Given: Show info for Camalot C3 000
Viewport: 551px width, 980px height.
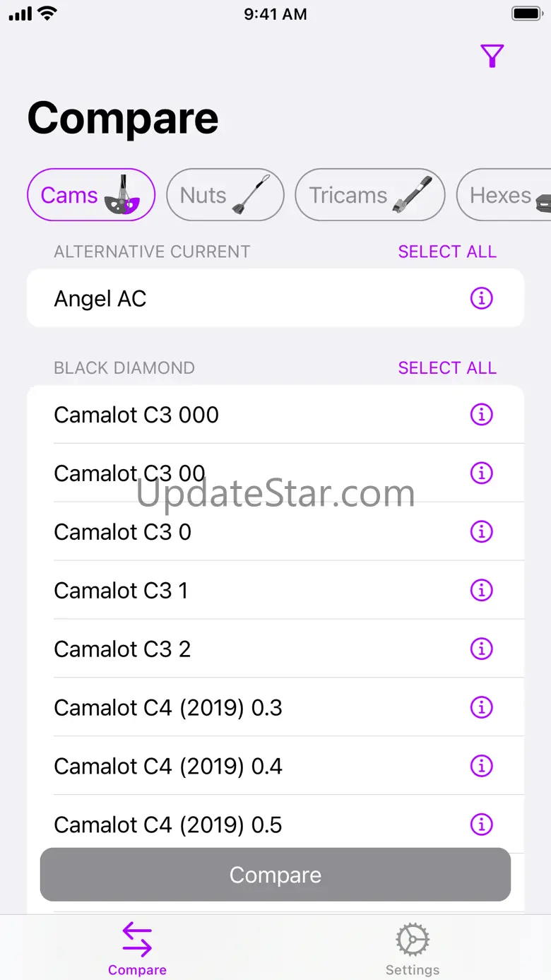Looking at the screenshot, I should tap(481, 415).
